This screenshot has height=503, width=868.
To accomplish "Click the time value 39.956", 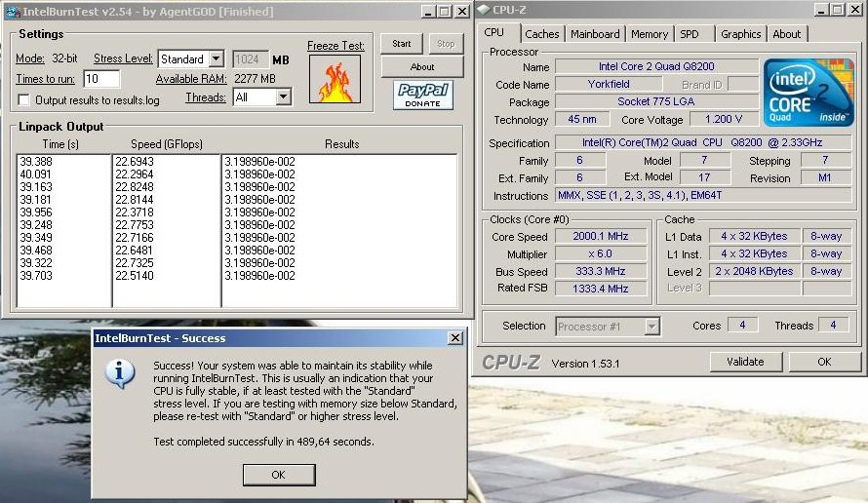I will tap(35, 213).
